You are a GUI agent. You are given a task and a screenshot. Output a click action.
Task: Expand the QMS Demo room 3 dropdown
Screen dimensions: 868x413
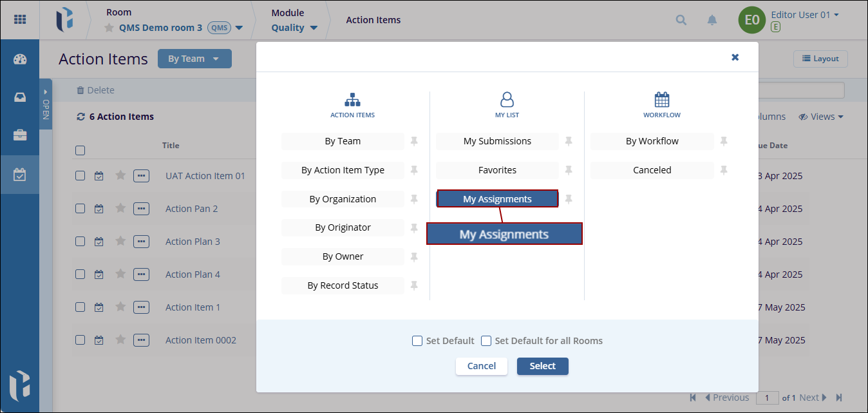(239, 28)
